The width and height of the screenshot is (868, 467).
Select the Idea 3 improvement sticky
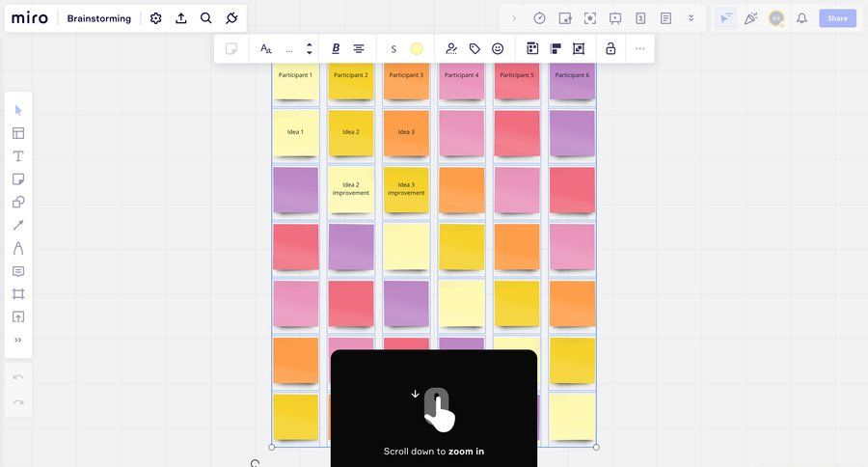[406, 190]
